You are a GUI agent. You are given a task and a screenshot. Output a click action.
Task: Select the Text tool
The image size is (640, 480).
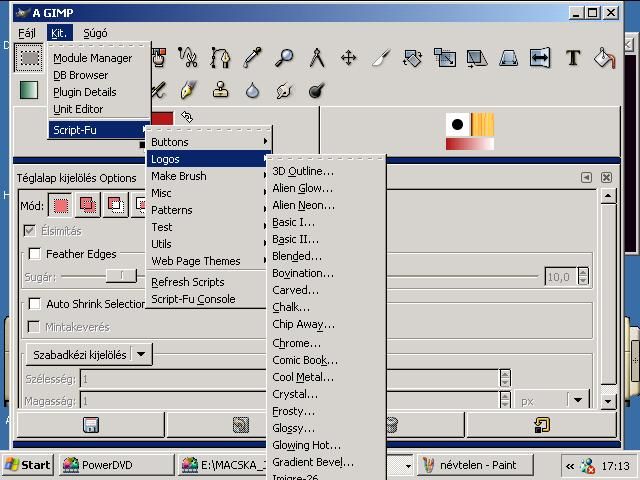click(573, 58)
